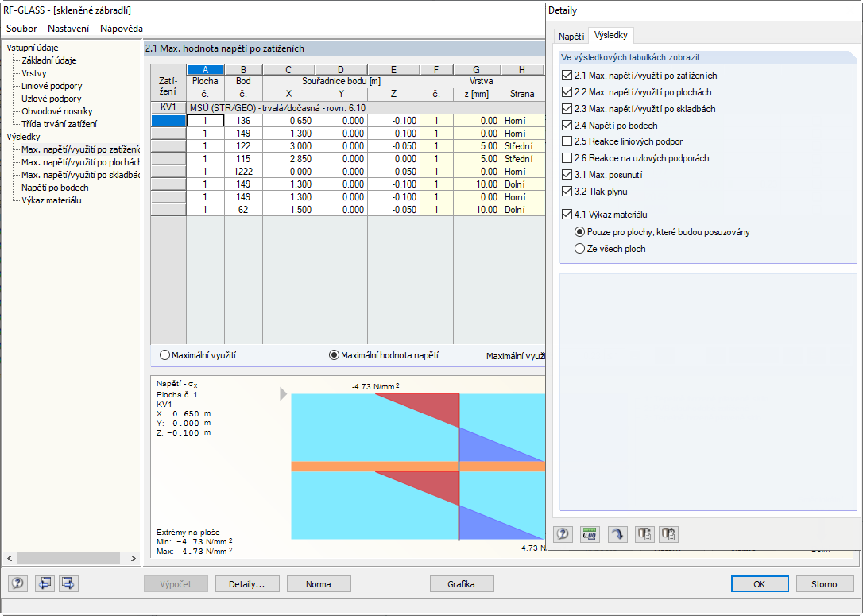
Task: Select Základní údaje in navigator tree
Action: (49, 60)
